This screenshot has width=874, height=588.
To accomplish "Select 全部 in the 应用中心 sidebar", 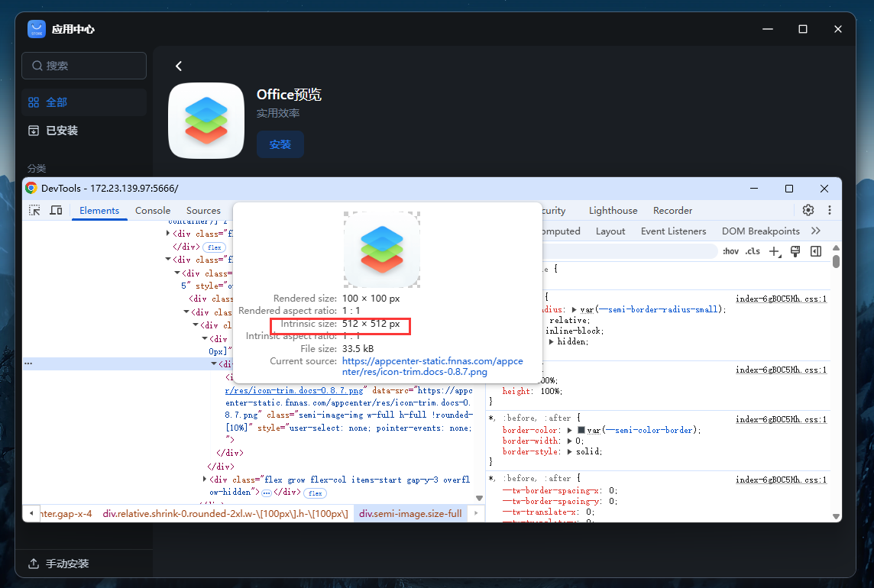I will click(84, 102).
